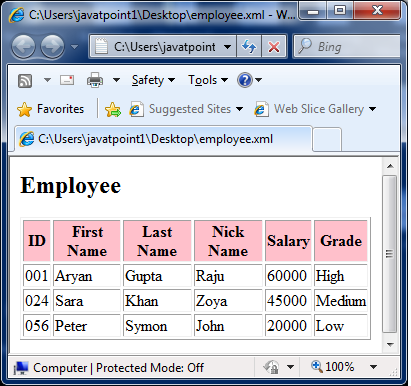Click the address bar path text

(165, 47)
